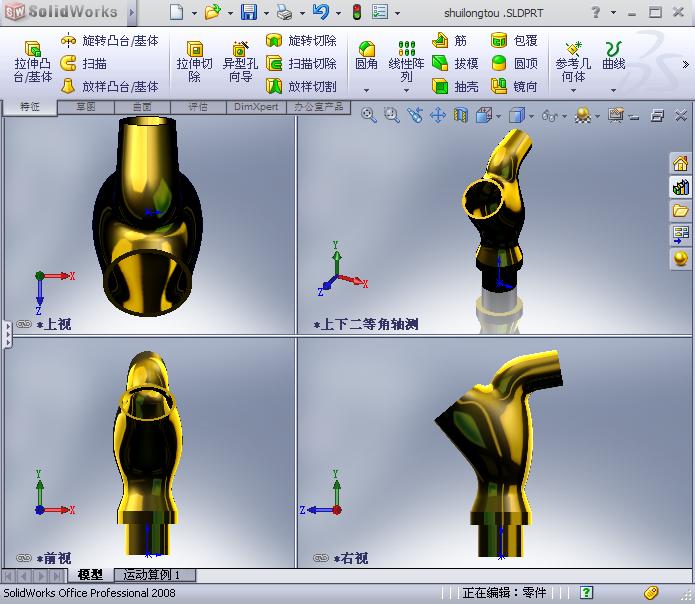Select 放样凸台/基体 loft boss tool

pyautogui.click(x=109, y=86)
